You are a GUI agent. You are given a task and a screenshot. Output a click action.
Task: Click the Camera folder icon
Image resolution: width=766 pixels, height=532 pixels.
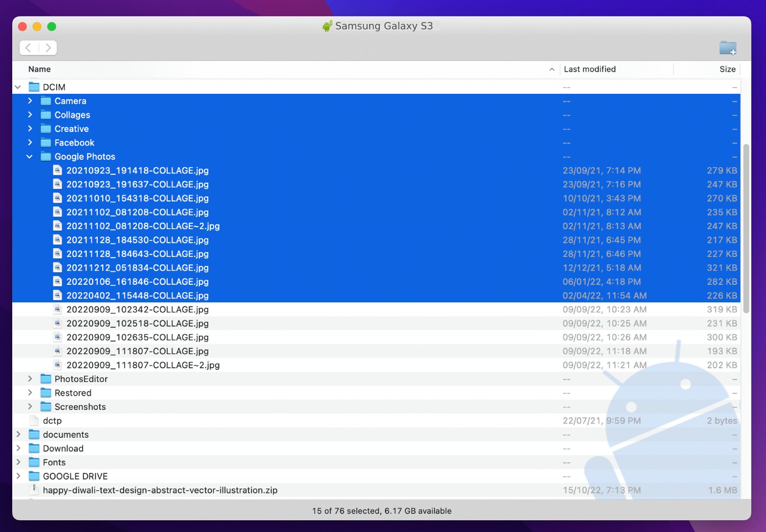[45, 101]
